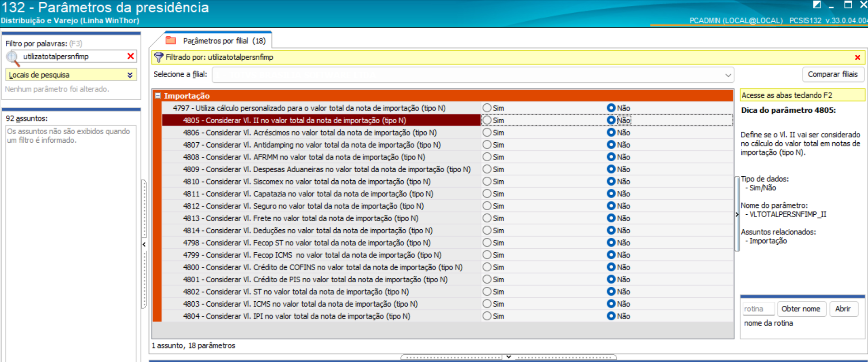This screenshot has width=868, height=362.
Task: Select 'Sim' for parameter 4809 Despesas Aduaneiras
Action: [x=487, y=169]
